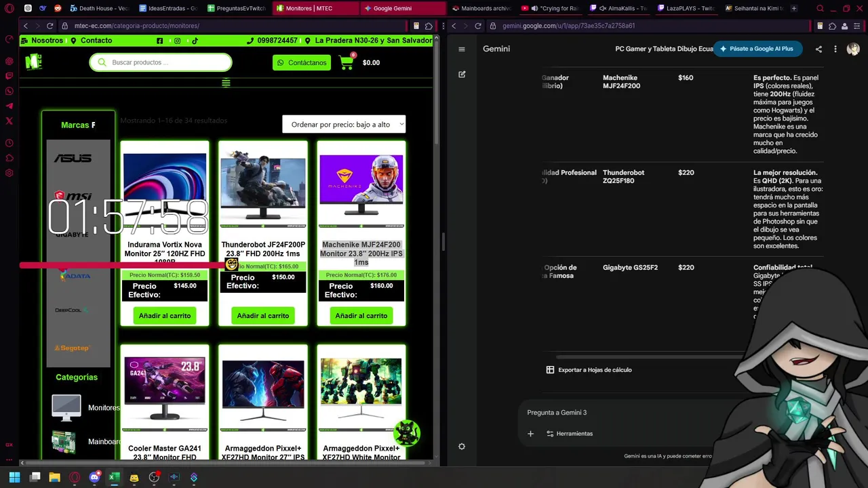This screenshot has height=488, width=868.
Task: Open Armaggeddon Pixxel+ XF27HD White Monitor title
Action: pyautogui.click(x=361, y=453)
